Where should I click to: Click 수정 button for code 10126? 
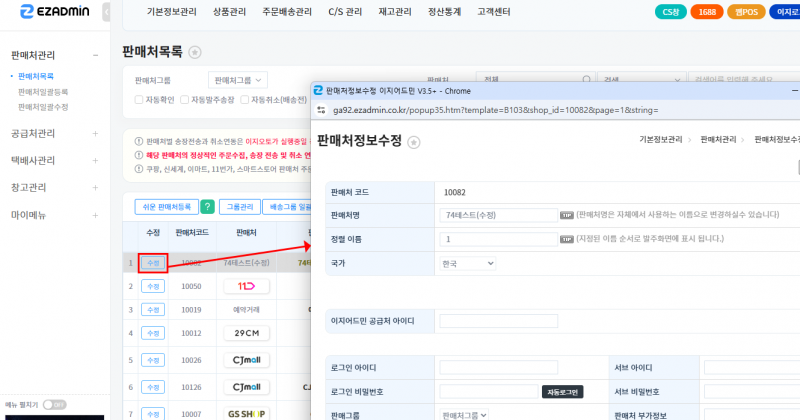[153, 387]
